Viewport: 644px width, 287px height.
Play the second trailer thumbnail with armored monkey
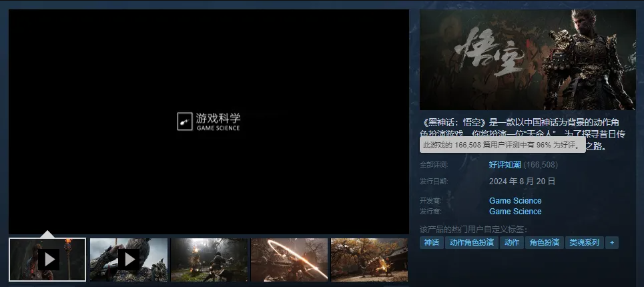coord(129,260)
